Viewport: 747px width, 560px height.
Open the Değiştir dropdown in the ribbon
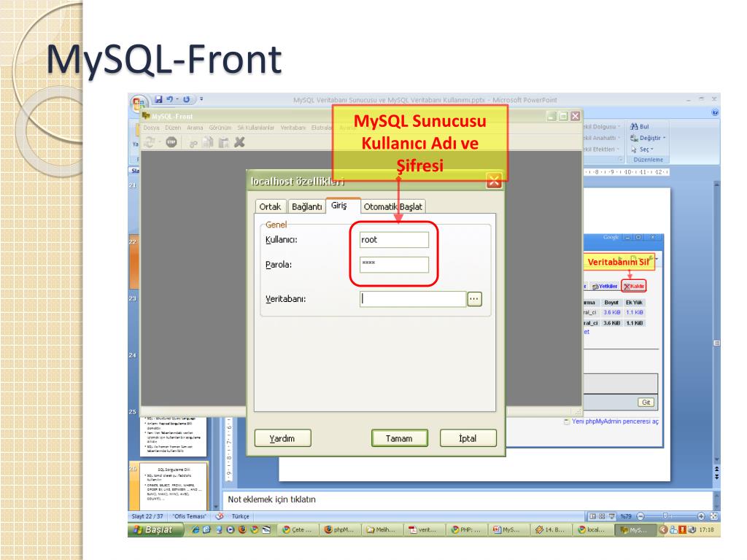(648, 138)
